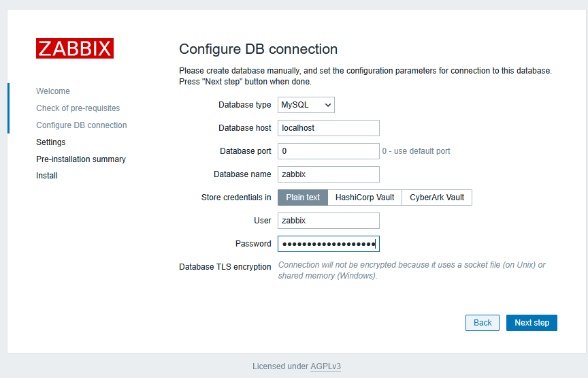Choose CyberArk Vault option
Screen dimensions: 588x378
[437, 198]
